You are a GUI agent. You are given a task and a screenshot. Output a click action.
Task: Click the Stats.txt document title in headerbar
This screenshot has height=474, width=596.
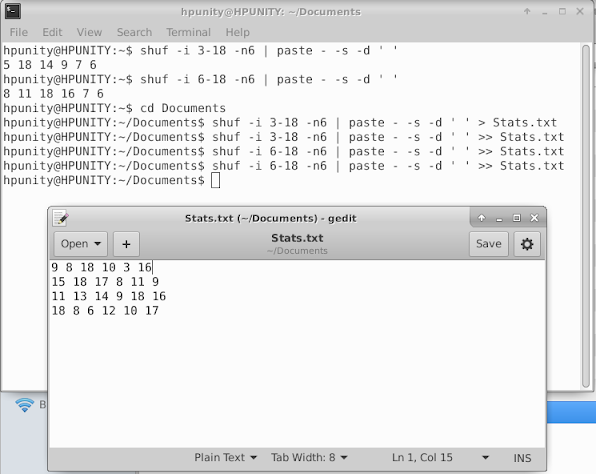point(297,238)
